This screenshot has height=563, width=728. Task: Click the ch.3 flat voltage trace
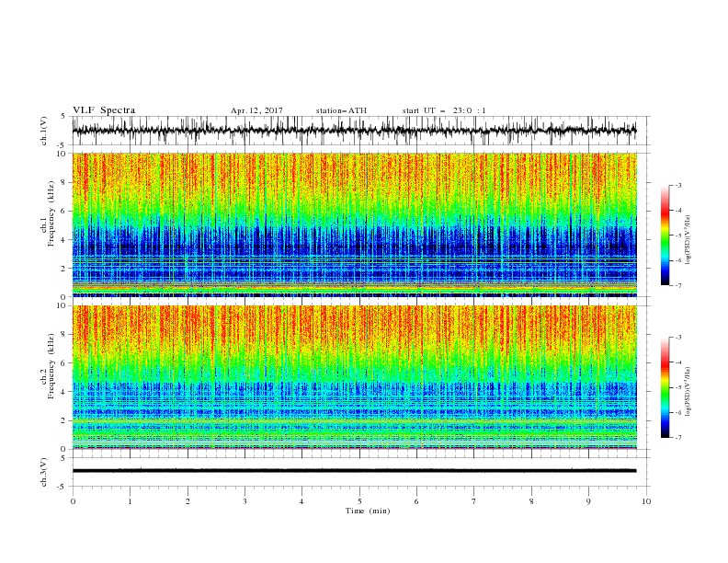tap(354, 471)
